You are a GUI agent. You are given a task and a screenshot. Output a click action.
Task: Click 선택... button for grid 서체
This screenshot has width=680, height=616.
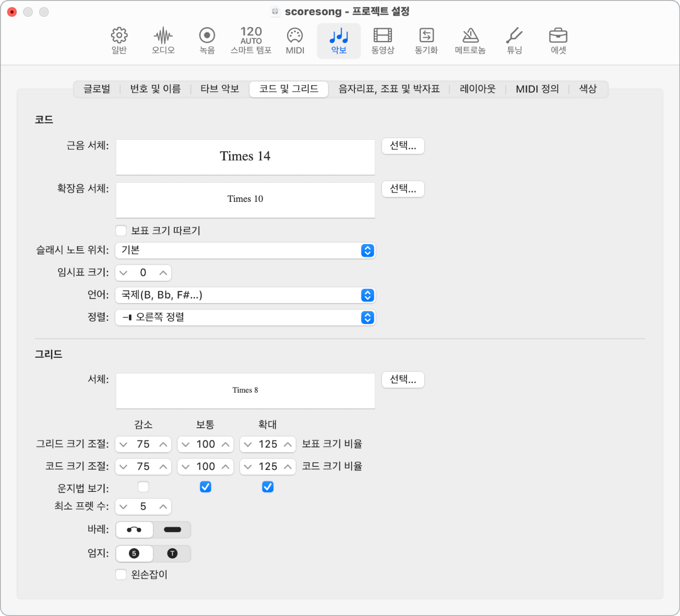tap(403, 380)
